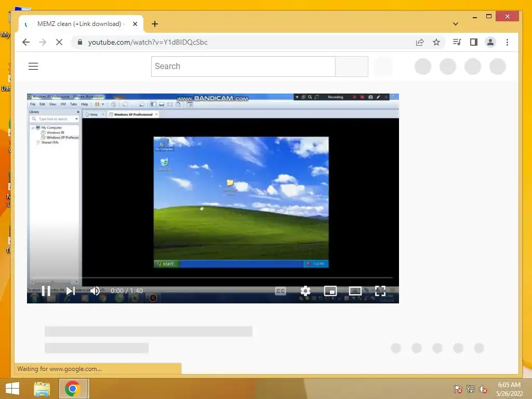This screenshot has height=399, width=532.
Task: View site security lock info
Action: pos(80,42)
